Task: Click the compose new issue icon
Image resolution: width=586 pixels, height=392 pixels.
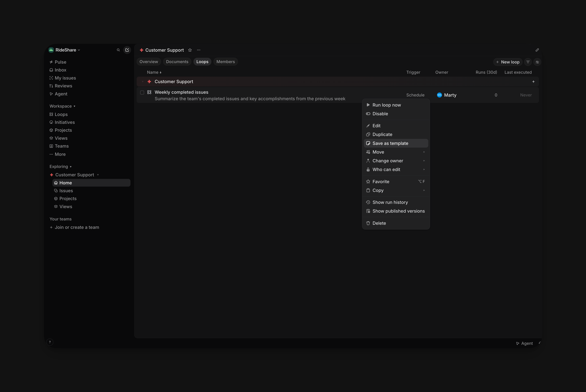Action: pyautogui.click(x=127, y=50)
